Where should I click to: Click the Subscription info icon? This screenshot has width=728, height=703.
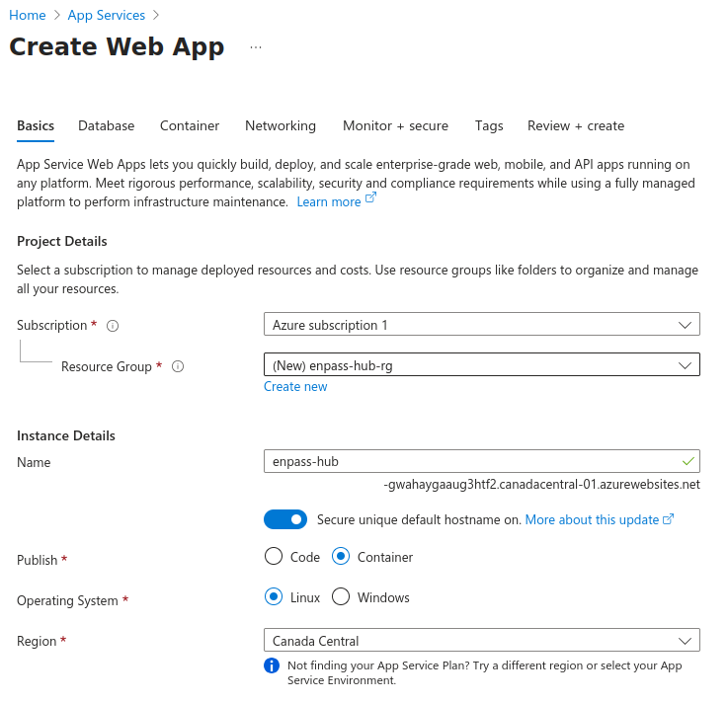[113, 326]
